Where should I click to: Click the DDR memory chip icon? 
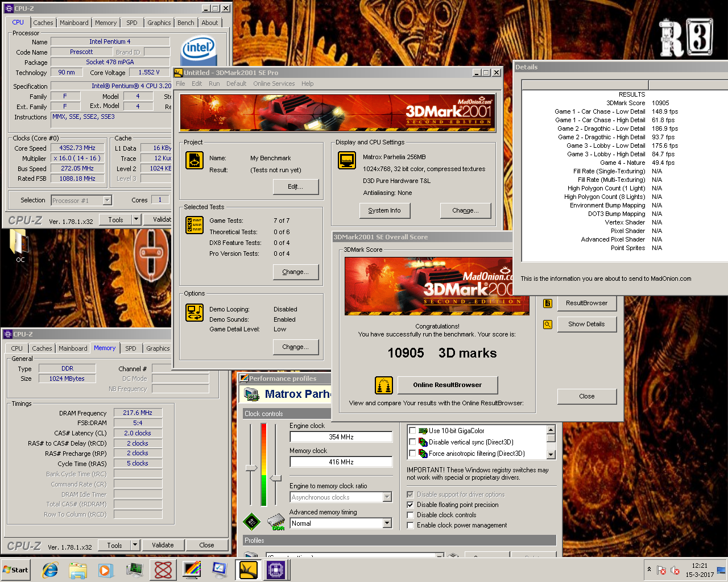[276, 522]
